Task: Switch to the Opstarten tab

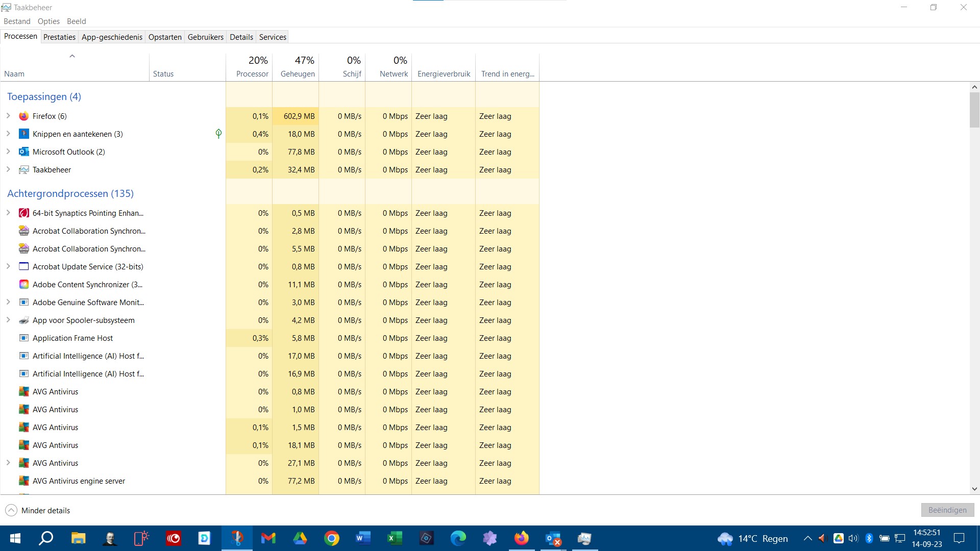Action: pos(165,37)
